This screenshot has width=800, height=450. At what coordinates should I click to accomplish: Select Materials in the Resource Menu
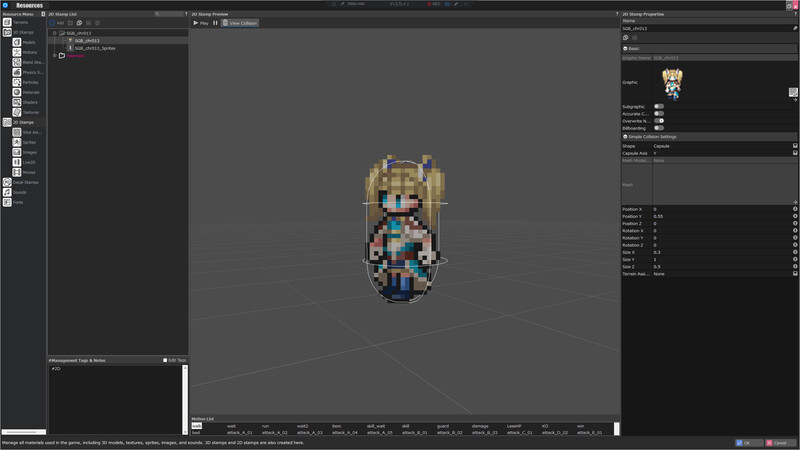pos(26,92)
